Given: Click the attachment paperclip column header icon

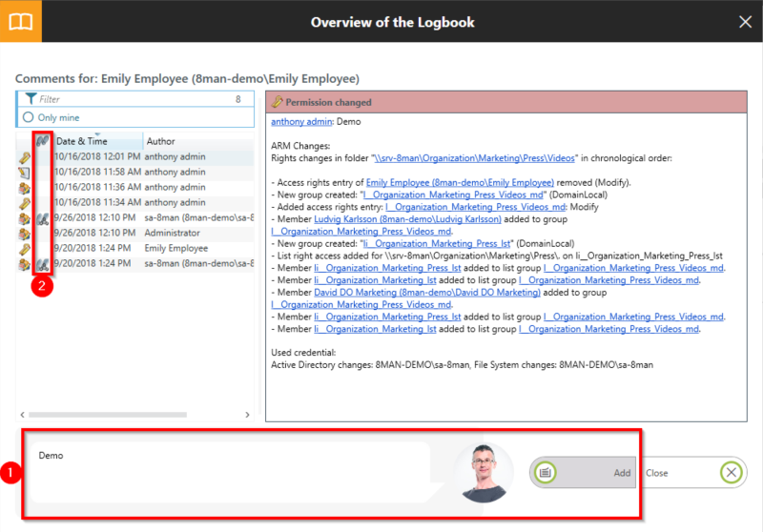Looking at the screenshot, I should tap(41, 141).
